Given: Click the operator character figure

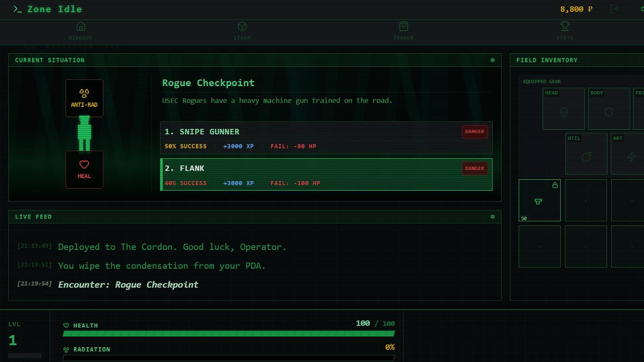Looking at the screenshot, I should [x=84, y=133].
